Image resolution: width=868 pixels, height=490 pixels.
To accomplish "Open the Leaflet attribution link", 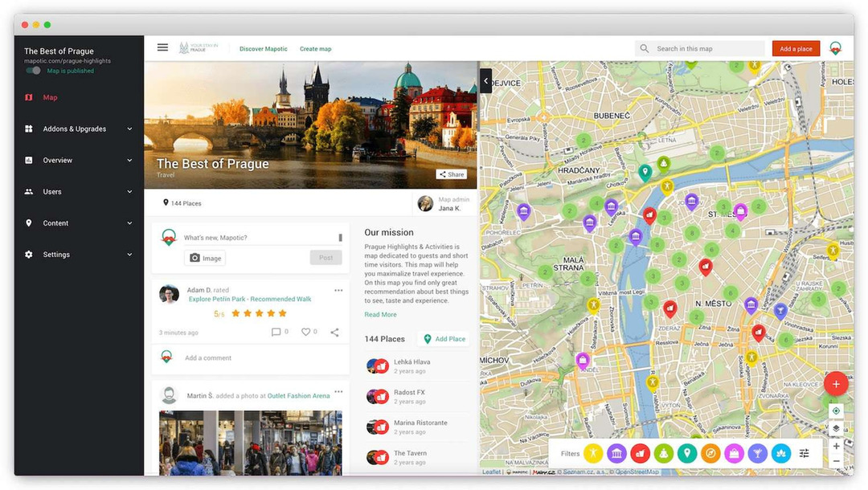I will click(x=491, y=472).
